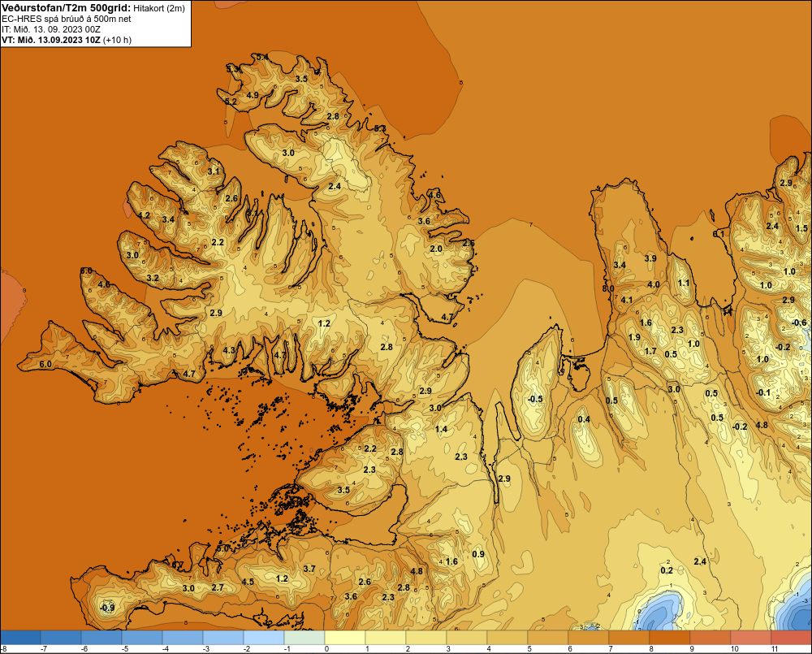The image size is (812, 654).
Task: Click the '4.3' temperature value
Action: pos(229,350)
